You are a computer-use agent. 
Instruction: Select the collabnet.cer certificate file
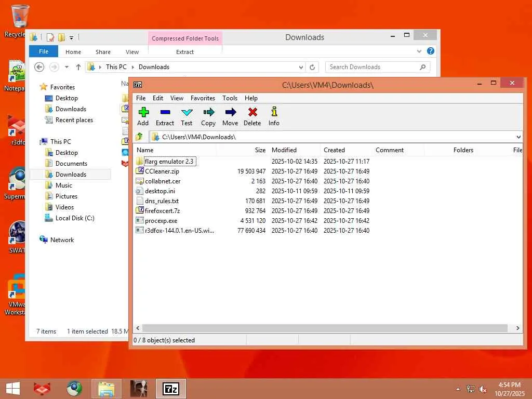pos(163,181)
